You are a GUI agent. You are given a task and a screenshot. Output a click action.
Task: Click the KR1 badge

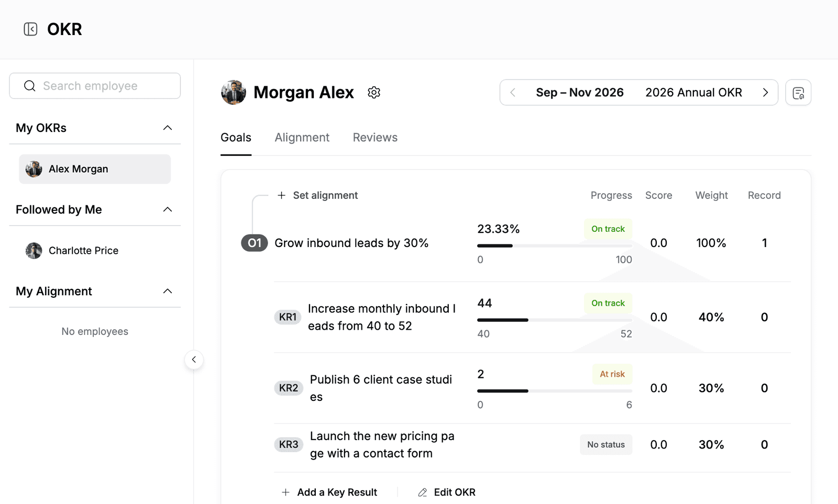[288, 317]
